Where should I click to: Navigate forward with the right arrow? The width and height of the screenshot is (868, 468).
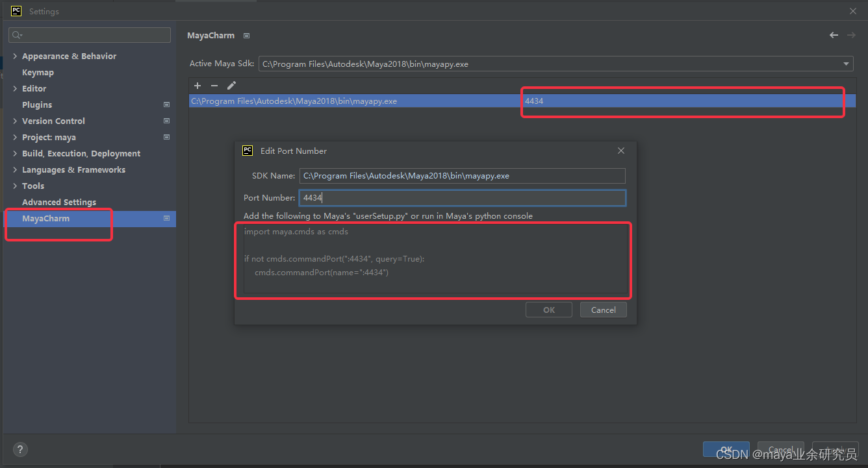click(x=851, y=35)
